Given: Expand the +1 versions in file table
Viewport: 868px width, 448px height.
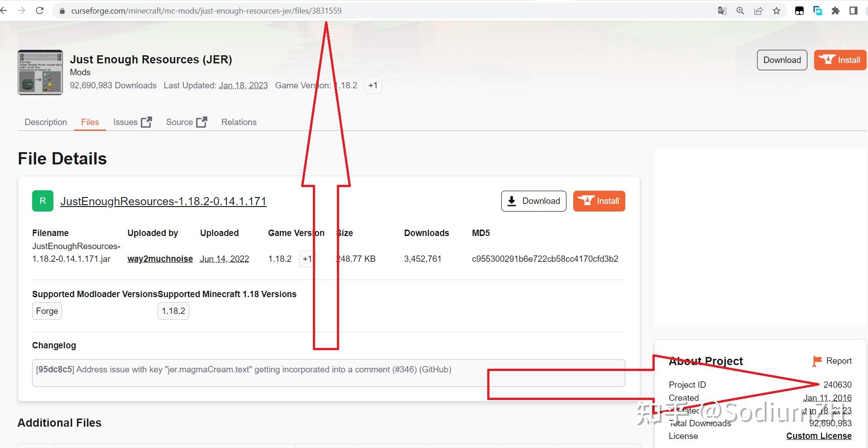Looking at the screenshot, I should click(307, 259).
